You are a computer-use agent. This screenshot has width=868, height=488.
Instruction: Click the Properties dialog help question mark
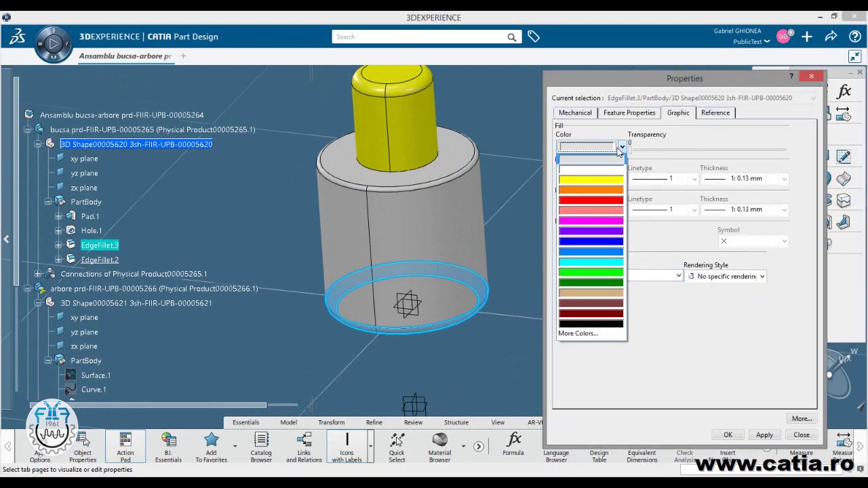[791, 77]
